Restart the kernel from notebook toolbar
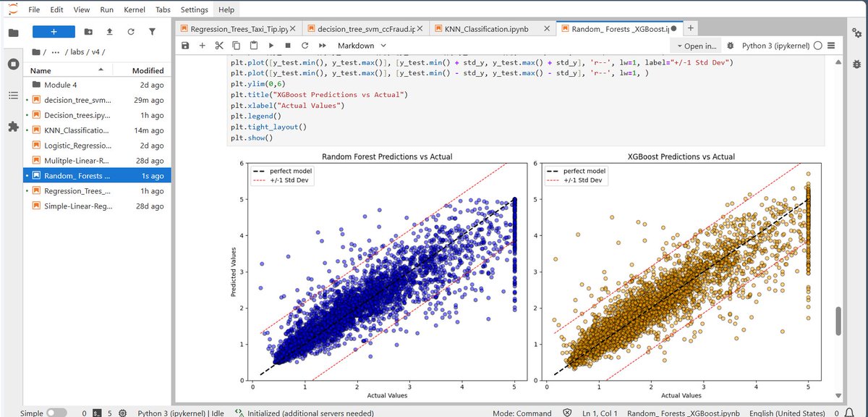The width and height of the screenshot is (868, 417). coord(305,46)
